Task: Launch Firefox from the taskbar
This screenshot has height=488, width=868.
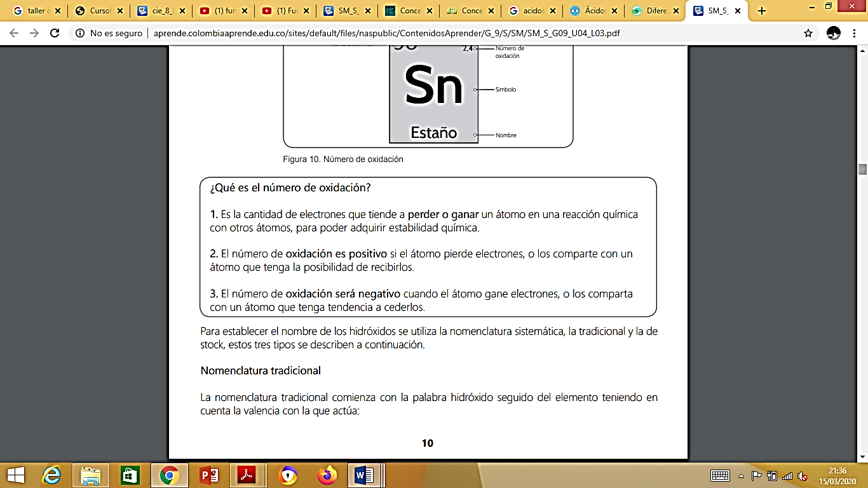Action: pyautogui.click(x=327, y=475)
